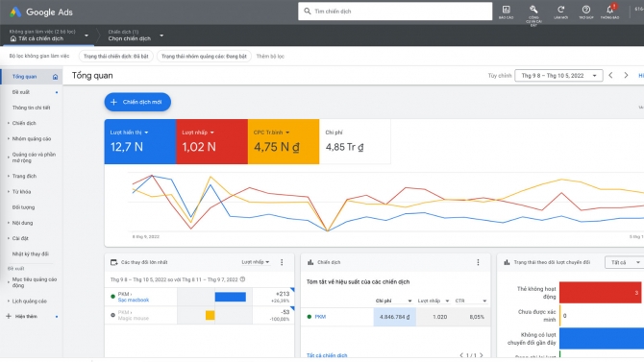Click the plus icon next to Hiện thêm
Viewport: 644px width, 362px height.
click(x=9, y=317)
